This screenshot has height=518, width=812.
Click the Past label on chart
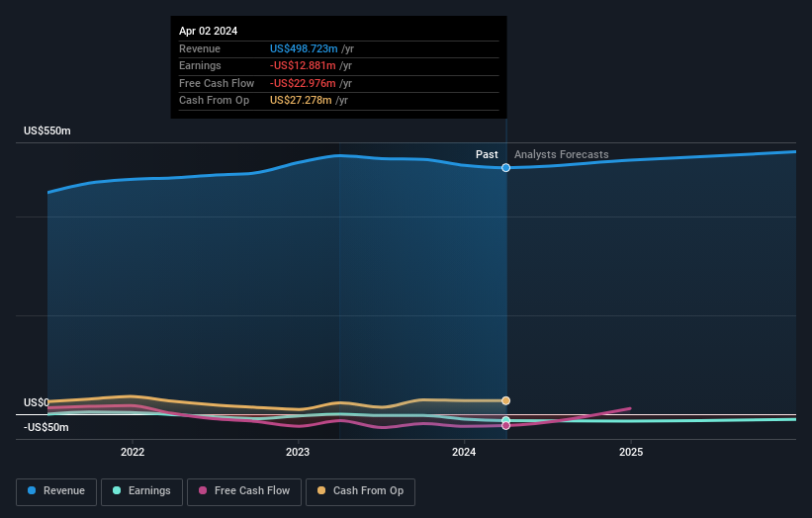point(487,154)
